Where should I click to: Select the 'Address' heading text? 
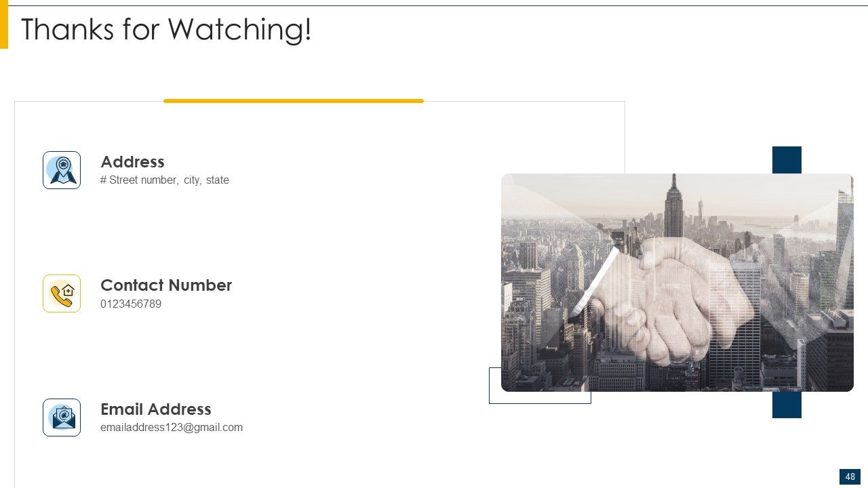[x=133, y=162]
